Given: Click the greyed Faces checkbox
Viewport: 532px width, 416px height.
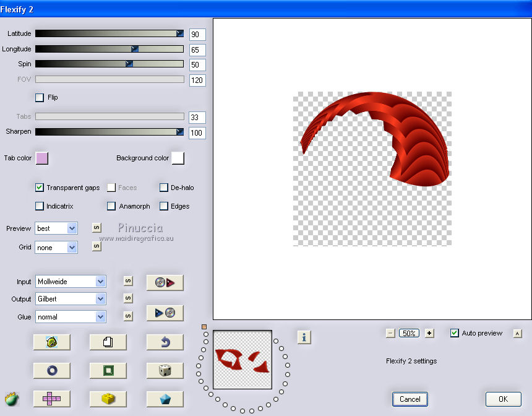Looking at the screenshot, I should (111, 188).
